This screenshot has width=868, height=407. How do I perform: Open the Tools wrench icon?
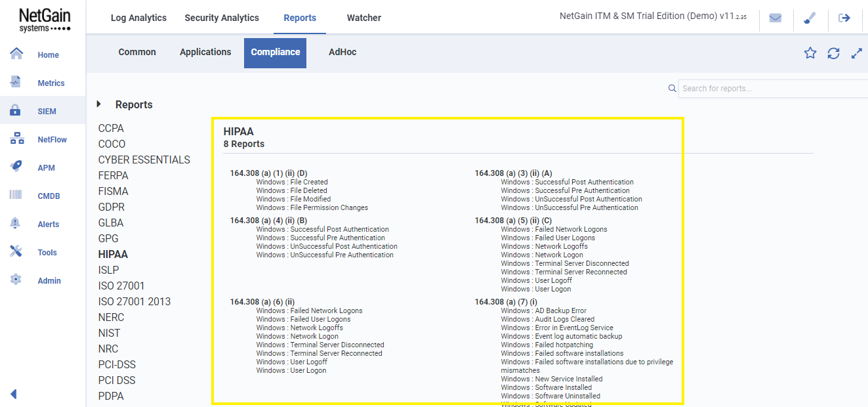(x=16, y=251)
